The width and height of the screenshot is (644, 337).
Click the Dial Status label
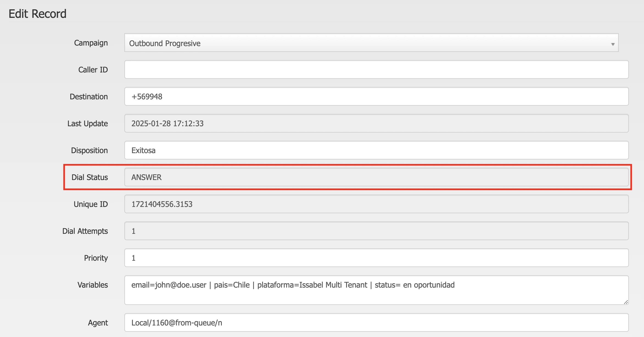(89, 177)
